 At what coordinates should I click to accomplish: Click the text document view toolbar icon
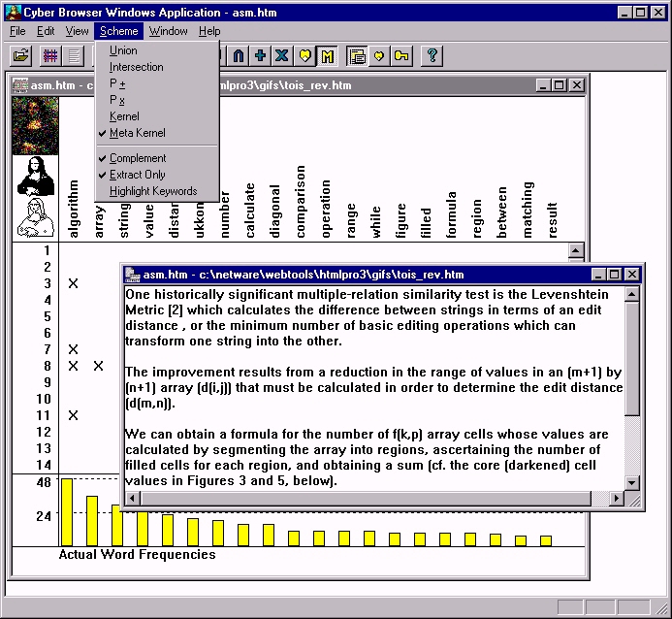coord(74,55)
